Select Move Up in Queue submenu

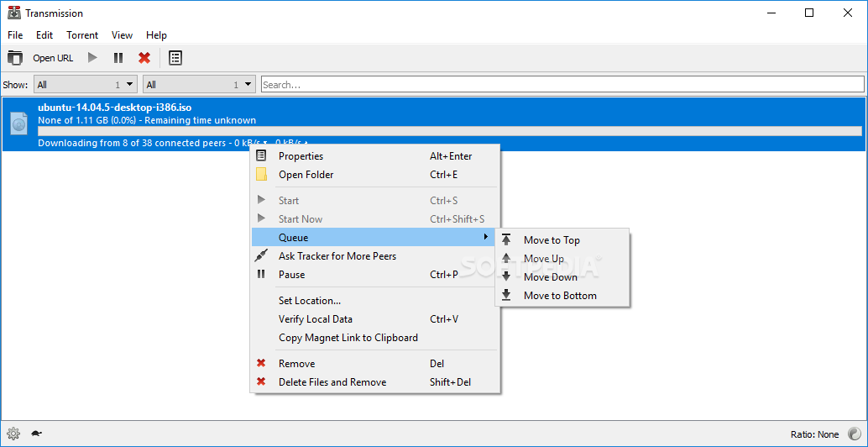562,258
